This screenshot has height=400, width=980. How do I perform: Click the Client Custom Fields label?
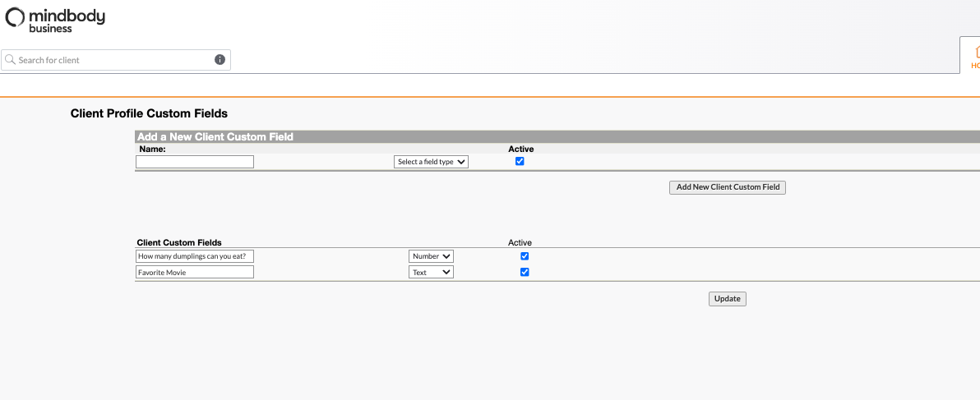(x=179, y=243)
